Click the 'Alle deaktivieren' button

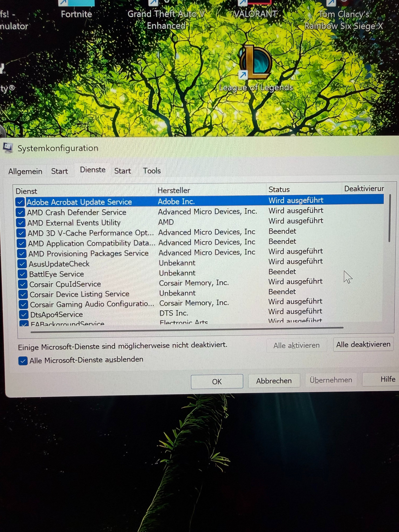(x=363, y=344)
